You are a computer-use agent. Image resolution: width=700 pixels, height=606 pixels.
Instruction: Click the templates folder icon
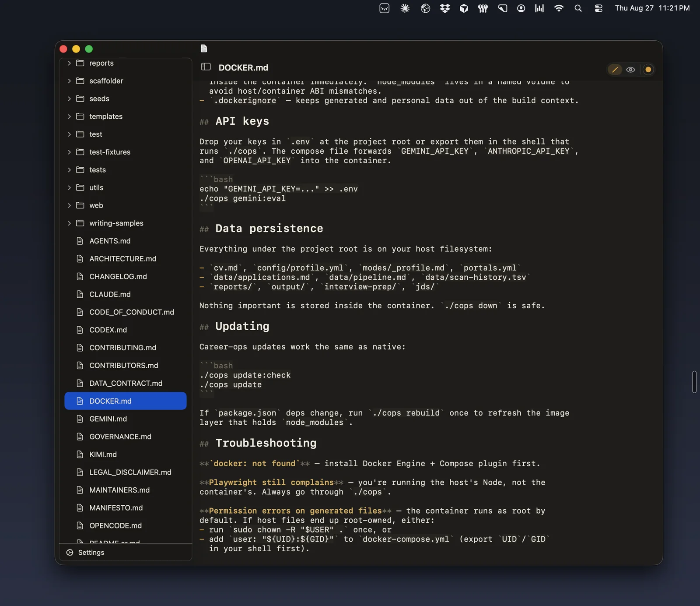[x=80, y=116]
